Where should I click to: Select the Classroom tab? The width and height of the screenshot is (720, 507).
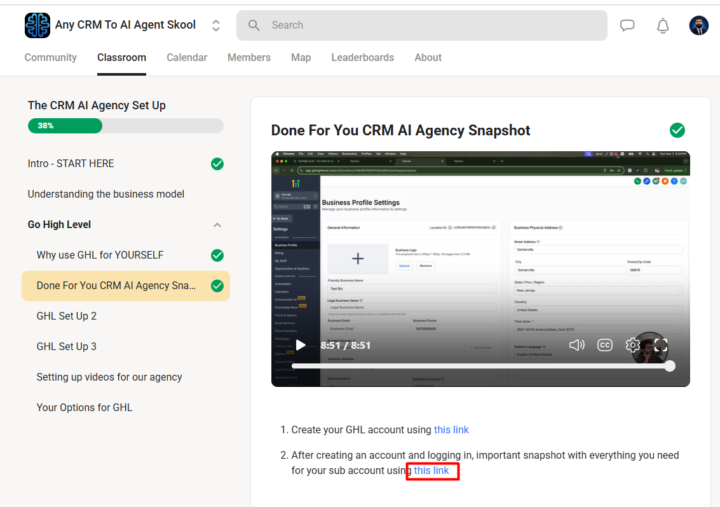tap(122, 57)
